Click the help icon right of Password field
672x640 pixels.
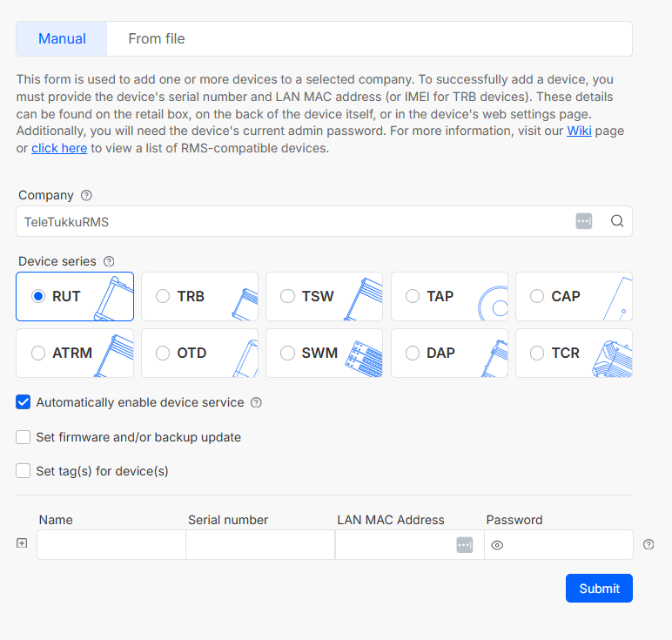648,545
